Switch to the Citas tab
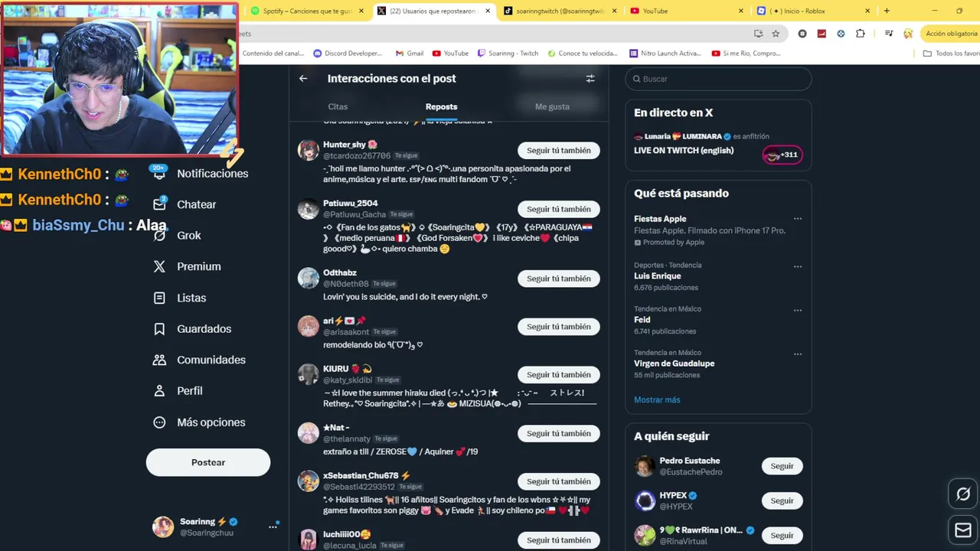 (338, 106)
